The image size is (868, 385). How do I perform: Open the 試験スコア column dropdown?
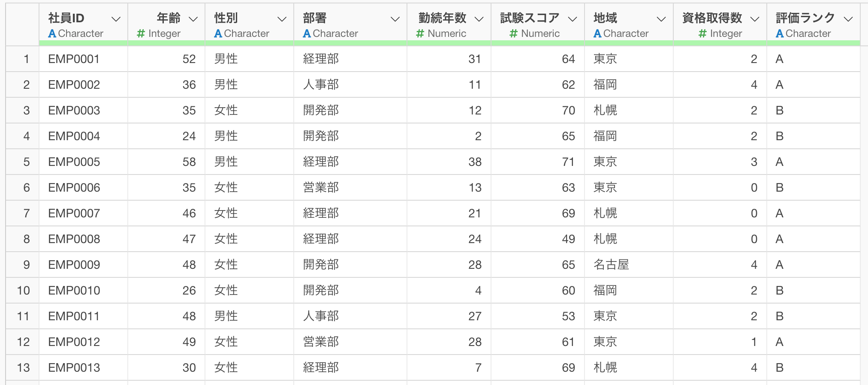(x=573, y=19)
